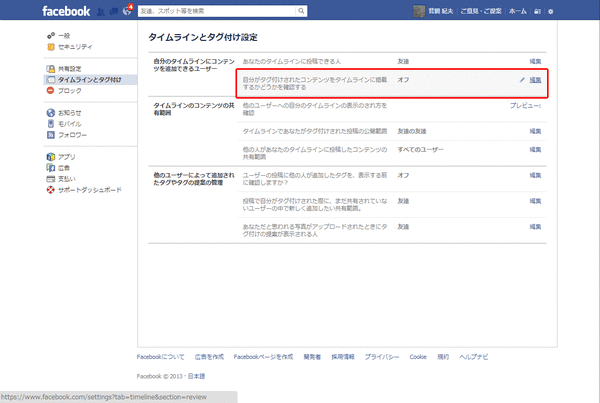Open 広告を作成 footer link
The image size is (600, 403).
(209, 357)
